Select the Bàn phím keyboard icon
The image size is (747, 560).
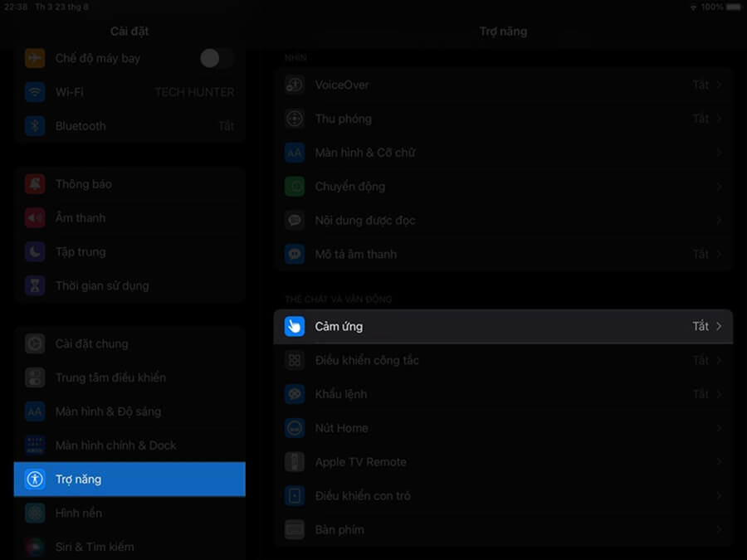tap(295, 529)
